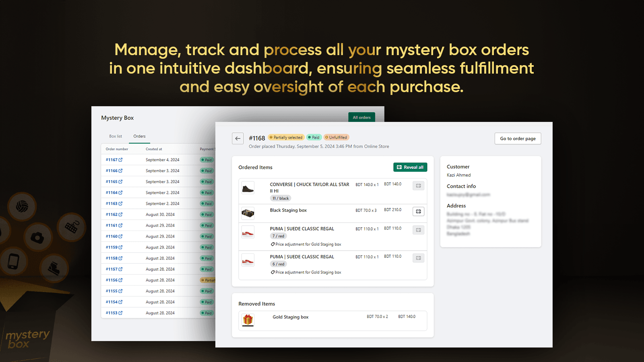Image resolution: width=644 pixels, height=362 pixels.
Task: Click the external link icon next to order #1160
Action: [x=120, y=236]
